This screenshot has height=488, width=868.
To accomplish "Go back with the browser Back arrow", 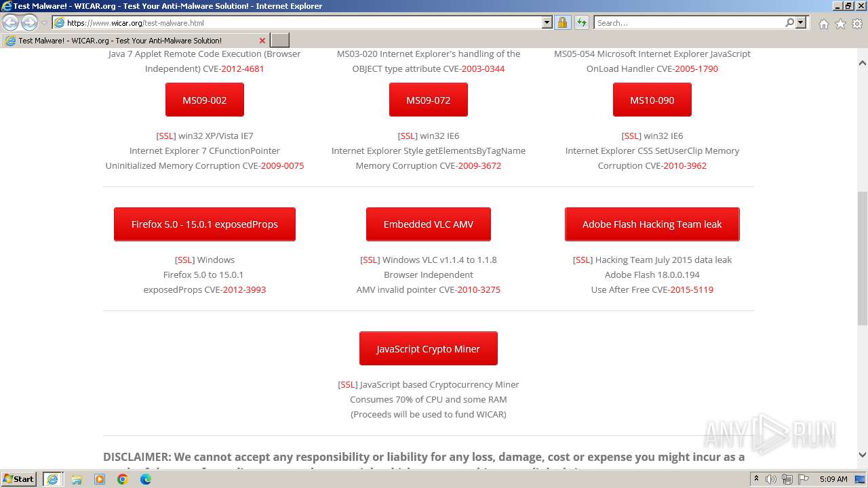I will click(x=11, y=22).
